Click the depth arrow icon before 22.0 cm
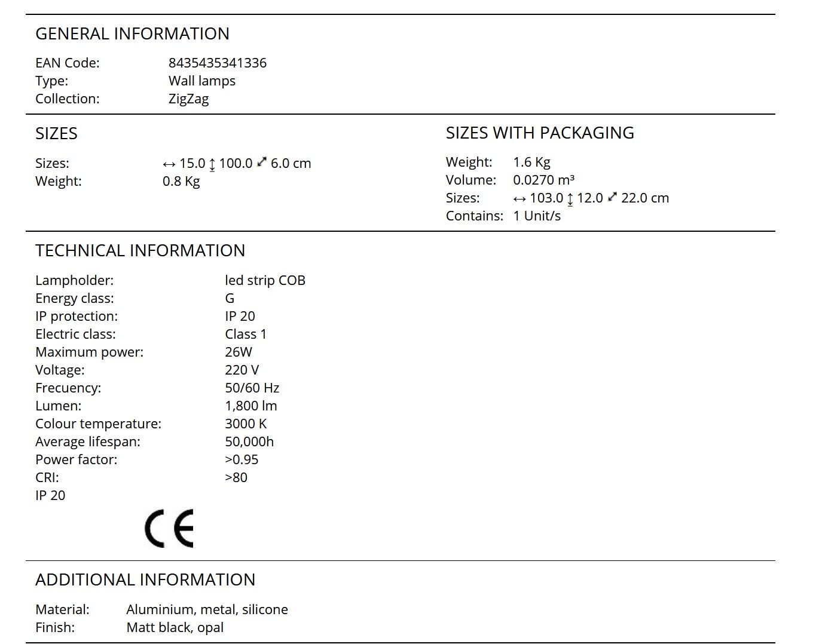 pyautogui.click(x=612, y=197)
